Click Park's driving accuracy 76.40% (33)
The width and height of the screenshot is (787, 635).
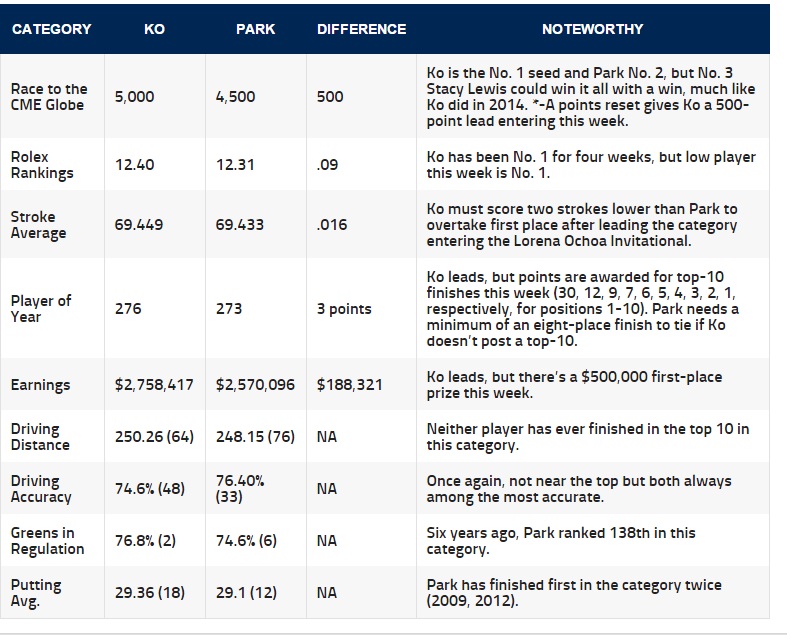click(x=243, y=489)
